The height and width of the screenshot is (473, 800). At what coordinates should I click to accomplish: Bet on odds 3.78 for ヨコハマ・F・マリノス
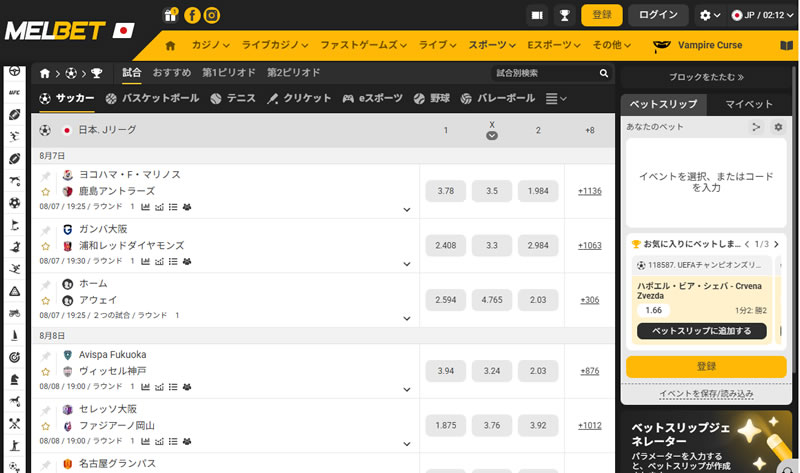tap(445, 191)
